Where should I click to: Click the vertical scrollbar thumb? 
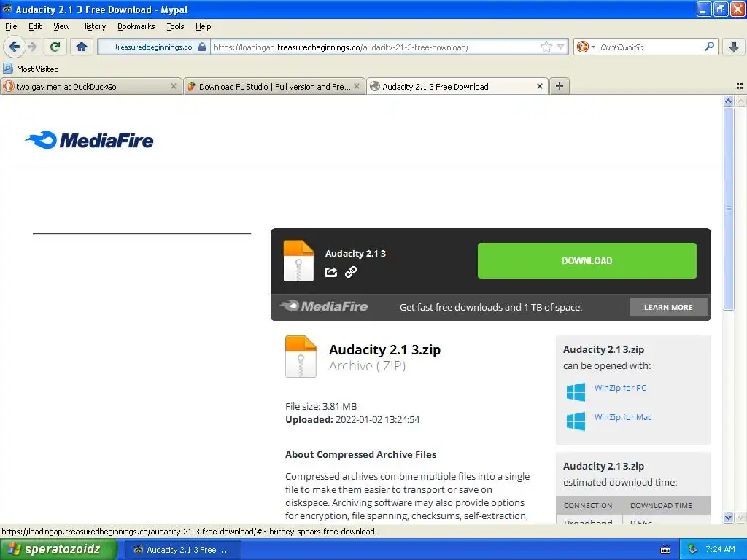(x=728, y=209)
